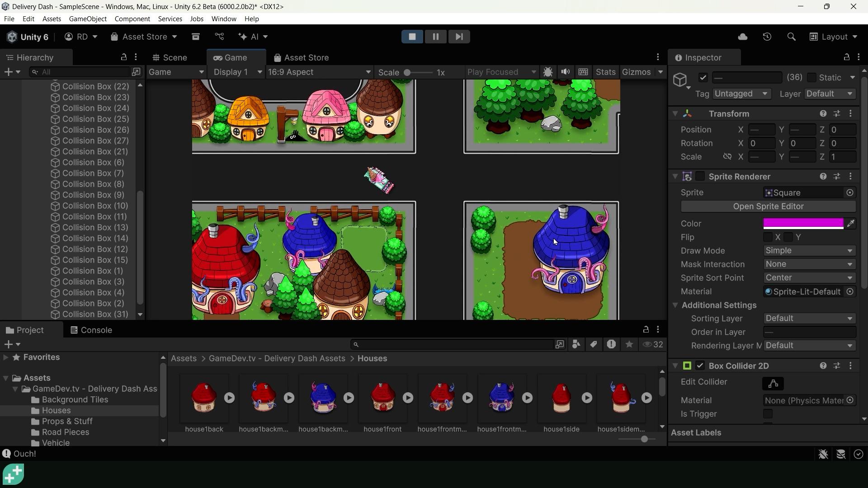The height and width of the screenshot is (488, 868).
Task: Enable the Static checkbox in the Inspector
Action: (x=812, y=77)
